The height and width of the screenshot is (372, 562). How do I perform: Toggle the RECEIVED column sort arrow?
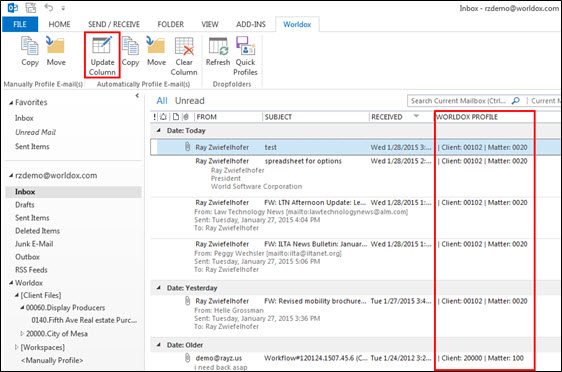tap(416, 116)
